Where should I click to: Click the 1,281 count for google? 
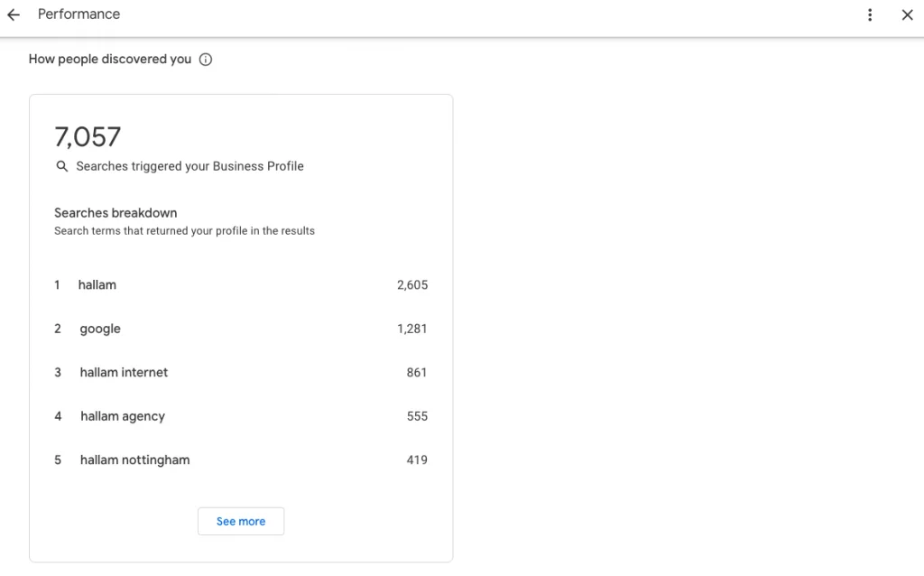click(412, 329)
